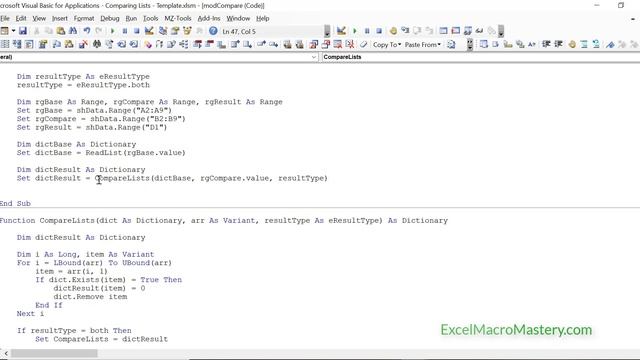Open the Project Explorer icon
Viewport: 640px width, 360px height.
163,31
